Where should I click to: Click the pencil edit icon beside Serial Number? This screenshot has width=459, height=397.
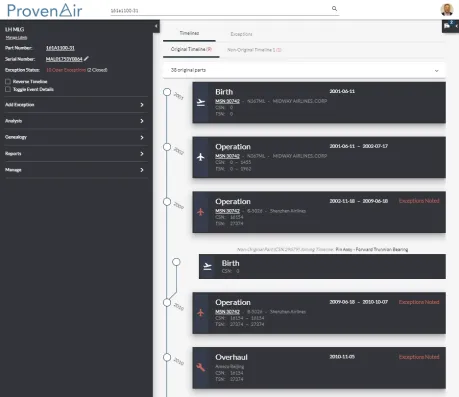86,59
